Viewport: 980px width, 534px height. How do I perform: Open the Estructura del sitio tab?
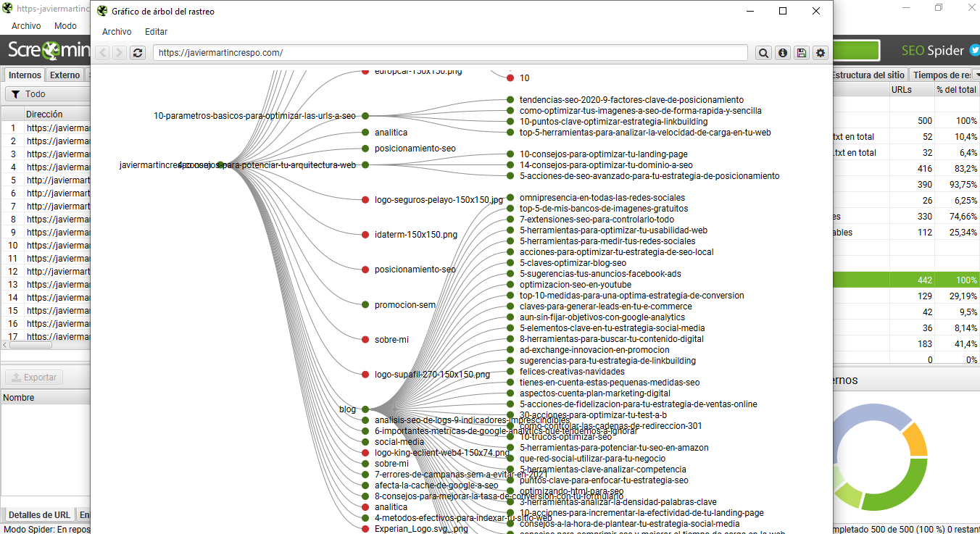(x=869, y=75)
